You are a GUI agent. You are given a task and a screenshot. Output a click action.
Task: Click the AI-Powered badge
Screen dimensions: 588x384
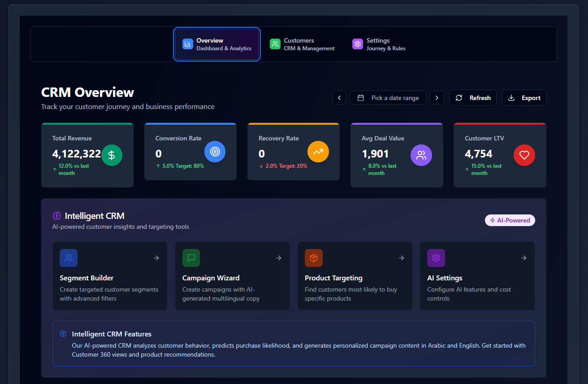[x=510, y=220]
